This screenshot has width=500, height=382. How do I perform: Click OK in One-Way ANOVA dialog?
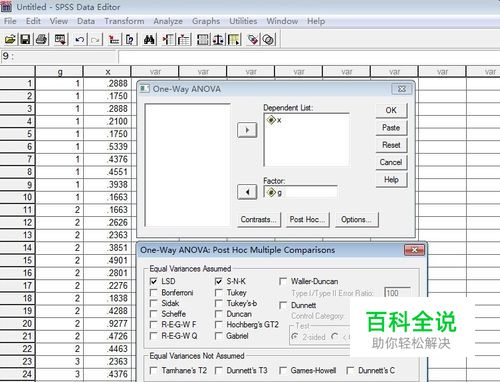(x=391, y=110)
